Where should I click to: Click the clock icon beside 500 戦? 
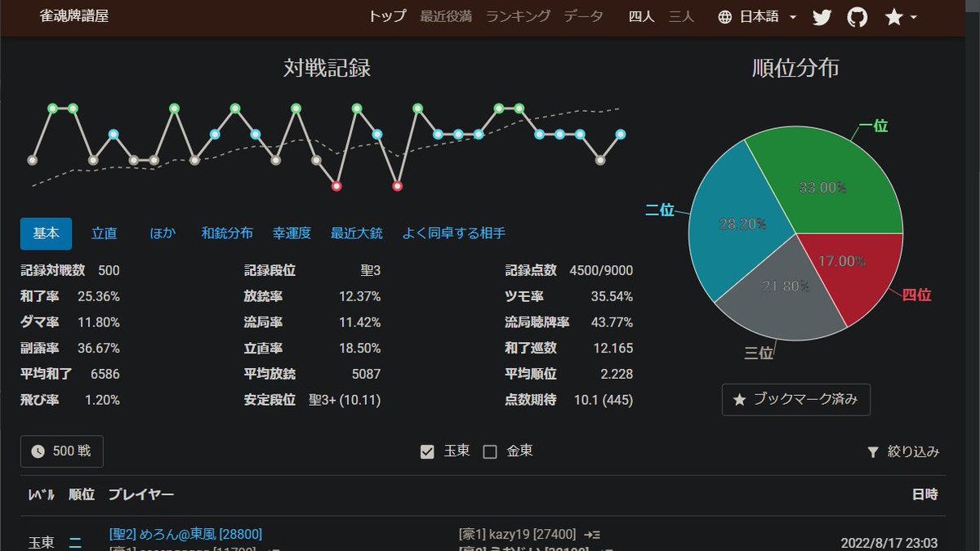pos(38,451)
